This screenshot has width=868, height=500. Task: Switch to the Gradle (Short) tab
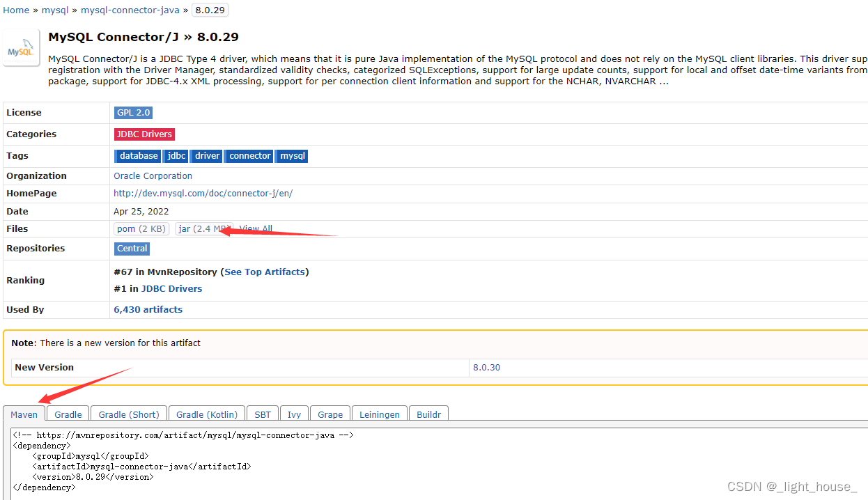(129, 414)
